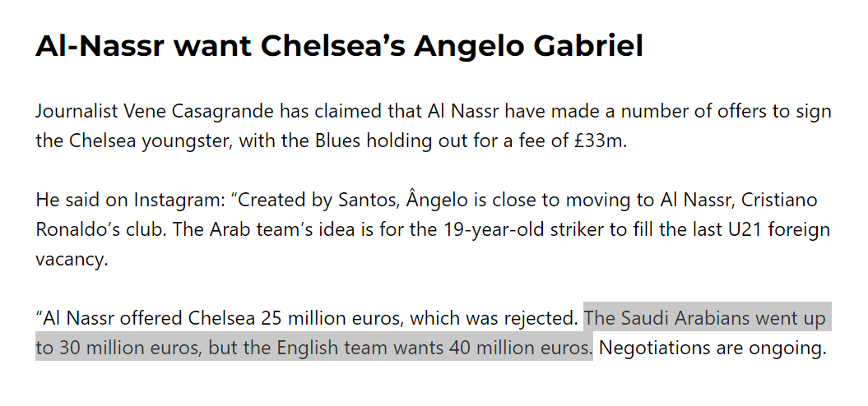This screenshot has height=406, width=868.
Task: Click the highlighted "40 million euros" text
Action: tap(518, 348)
